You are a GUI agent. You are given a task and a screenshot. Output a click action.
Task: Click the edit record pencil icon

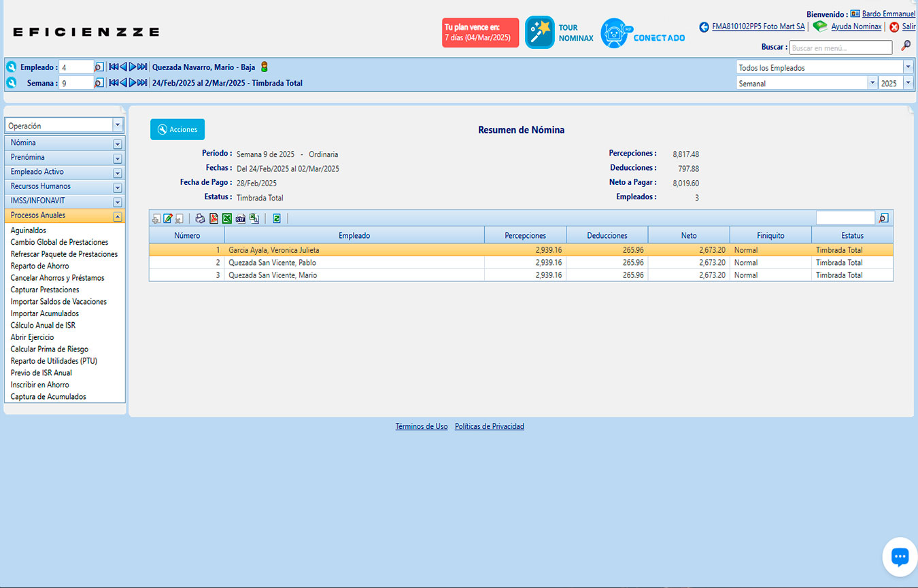pos(168,218)
